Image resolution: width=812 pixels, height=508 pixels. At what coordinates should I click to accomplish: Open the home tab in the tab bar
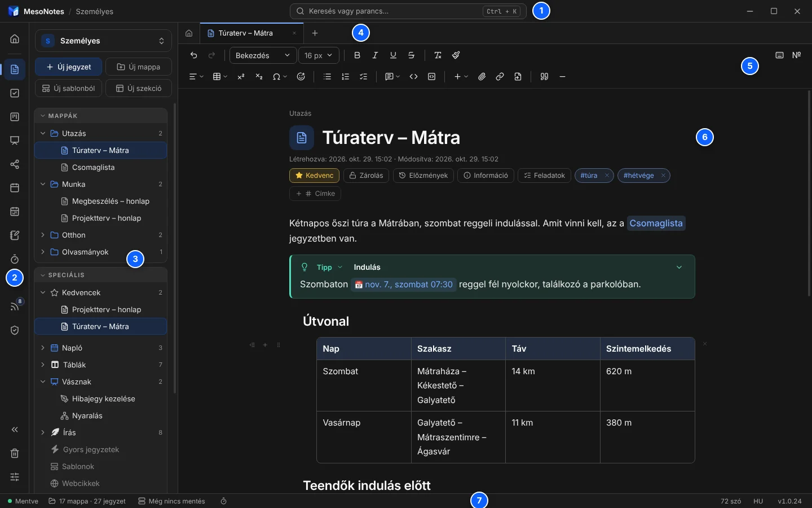coord(189,33)
